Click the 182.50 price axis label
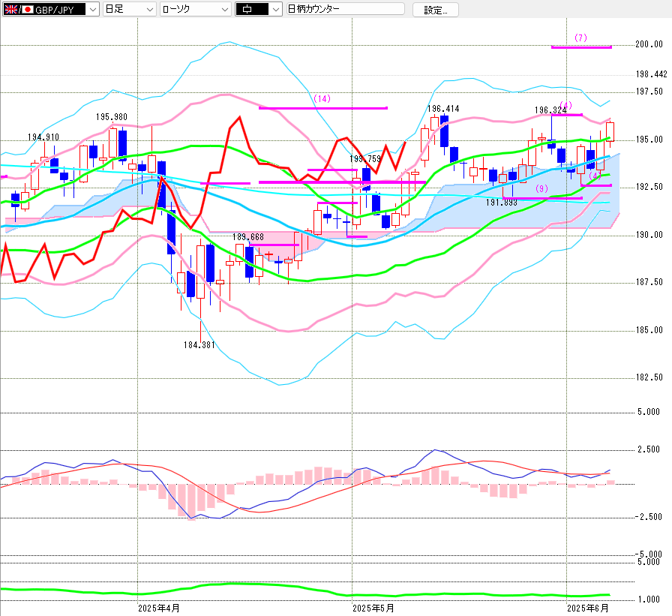Screen dimensions: 672x616 [x=649, y=377]
